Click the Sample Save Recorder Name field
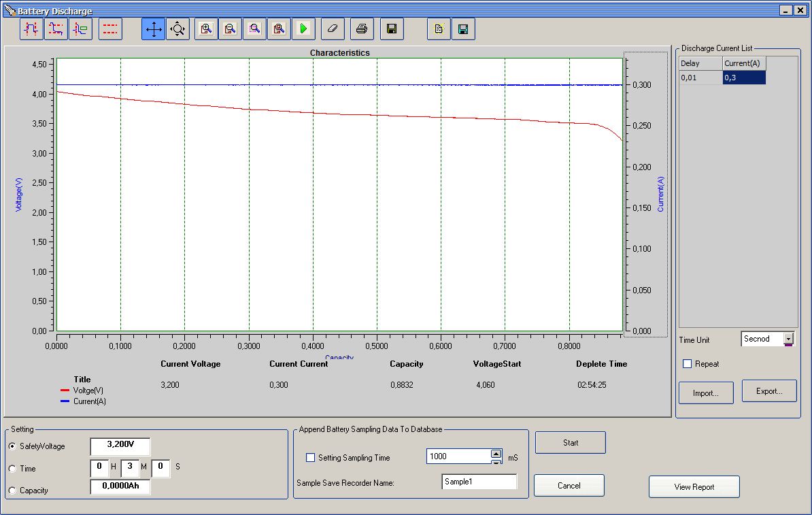 (x=479, y=482)
